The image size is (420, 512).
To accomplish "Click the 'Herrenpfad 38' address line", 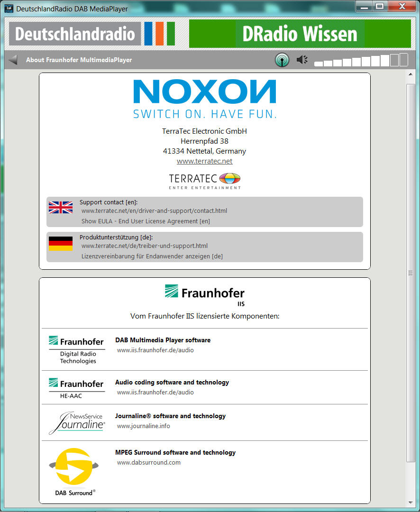I will 204,141.
